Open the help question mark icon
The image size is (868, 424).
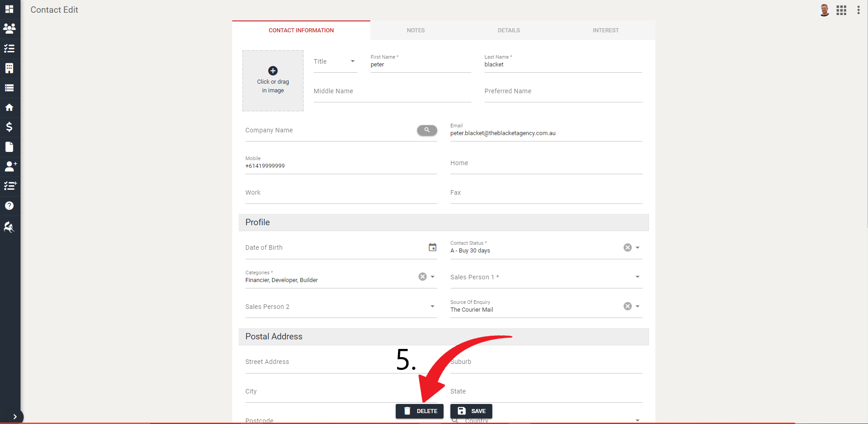(9, 206)
